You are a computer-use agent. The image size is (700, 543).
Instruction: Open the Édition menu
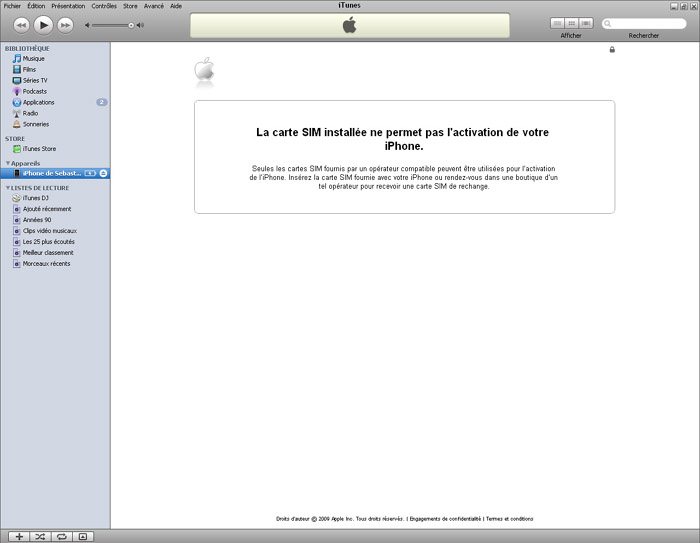pos(36,6)
